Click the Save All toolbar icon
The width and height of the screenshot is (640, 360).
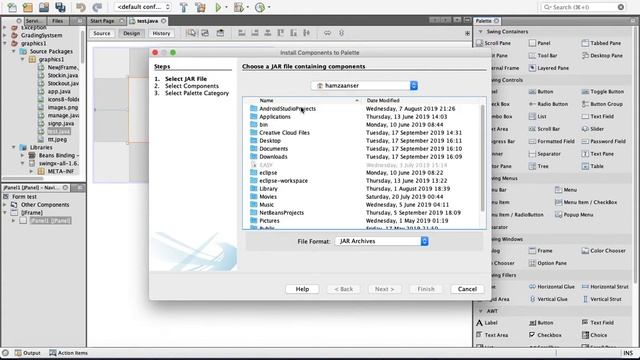[x=60, y=7]
